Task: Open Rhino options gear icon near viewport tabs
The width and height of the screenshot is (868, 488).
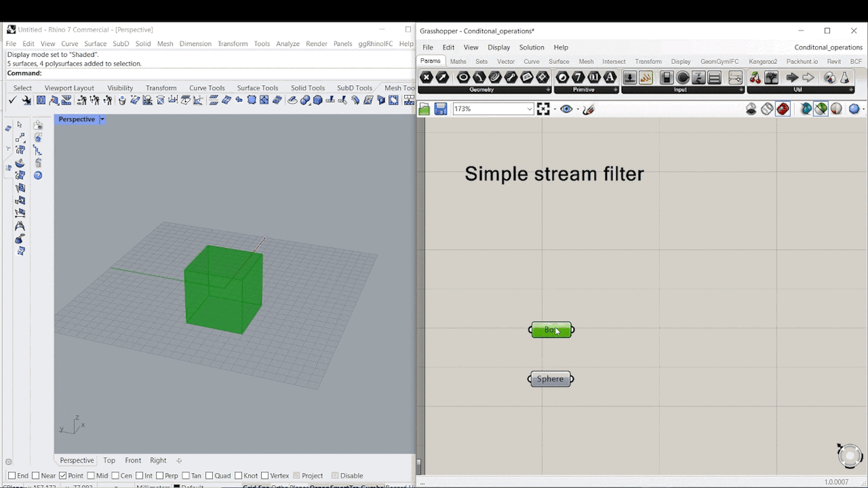Action: (x=9, y=462)
